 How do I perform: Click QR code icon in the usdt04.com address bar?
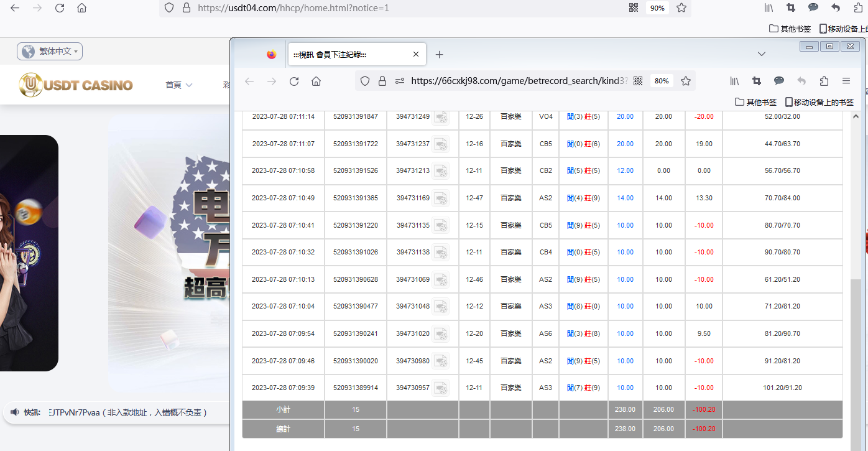click(x=634, y=8)
